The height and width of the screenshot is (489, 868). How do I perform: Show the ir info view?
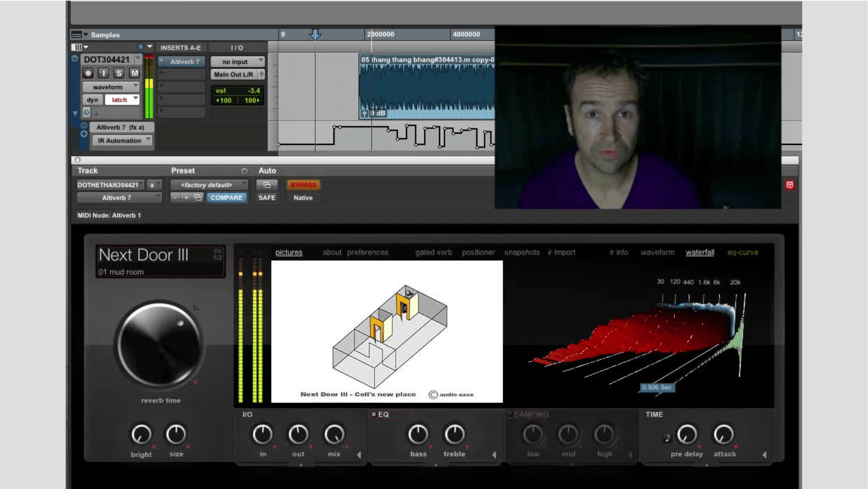(x=619, y=252)
